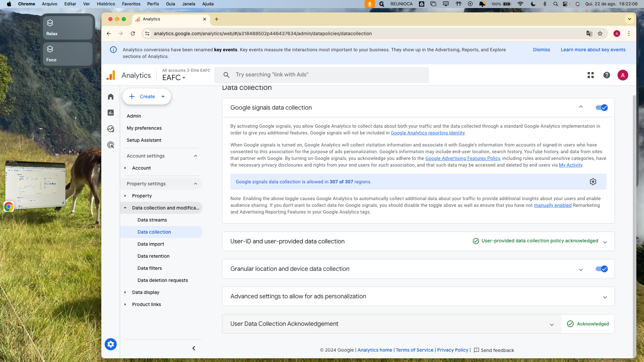The height and width of the screenshot is (362, 644).
Task: Open the Google apps grid icon
Action: [591, 75]
